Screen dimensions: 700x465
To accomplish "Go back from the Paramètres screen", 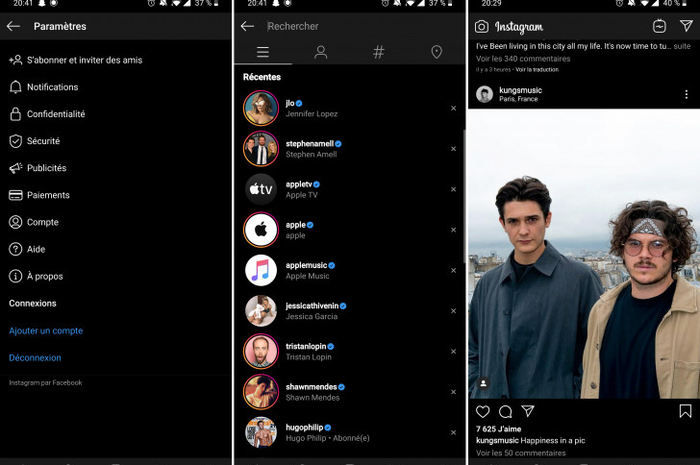I will [13, 26].
